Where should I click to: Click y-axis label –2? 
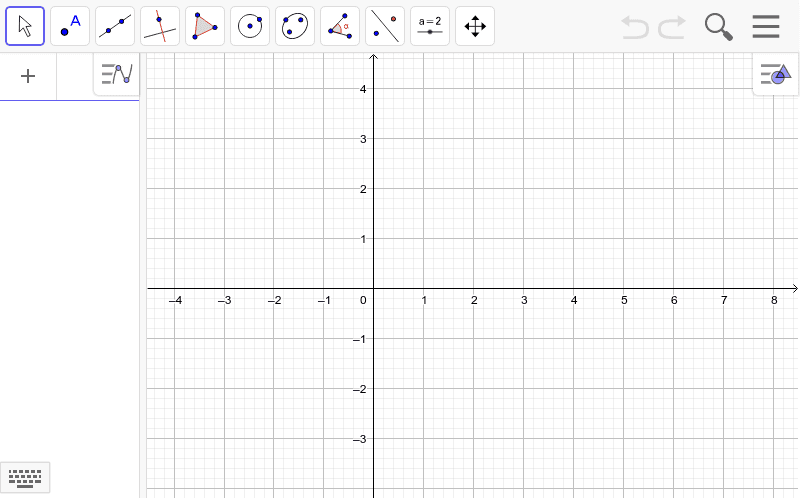pos(360,389)
